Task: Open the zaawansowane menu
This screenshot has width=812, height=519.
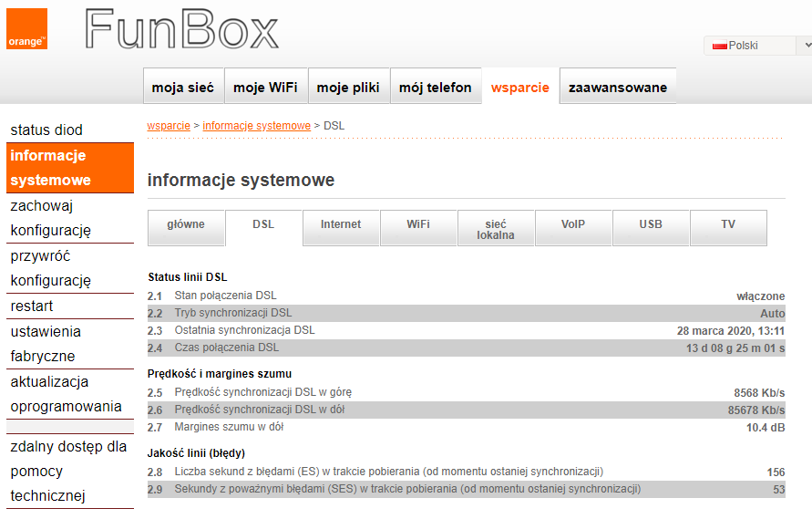Action: click(617, 88)
